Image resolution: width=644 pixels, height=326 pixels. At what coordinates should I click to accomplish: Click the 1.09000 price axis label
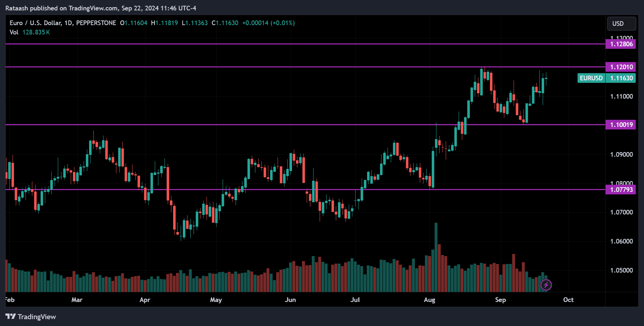click(x=621, y=155)
